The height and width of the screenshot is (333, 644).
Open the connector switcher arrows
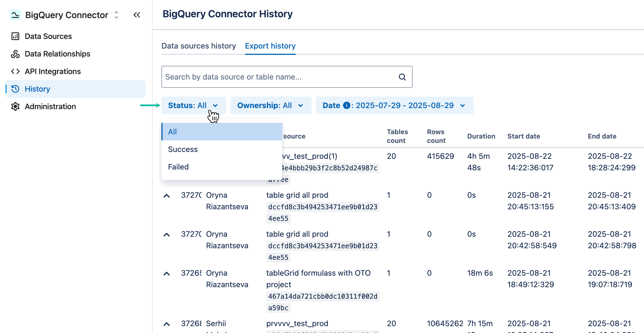116,15
